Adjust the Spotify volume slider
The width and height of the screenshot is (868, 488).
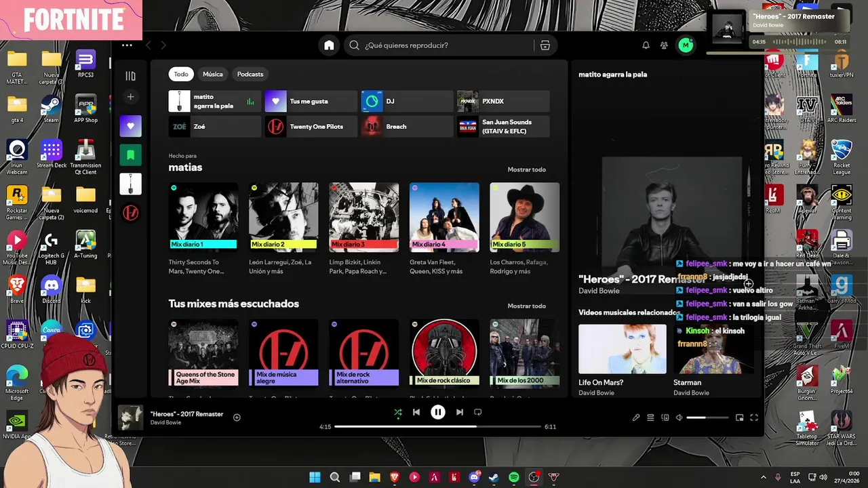706,418
